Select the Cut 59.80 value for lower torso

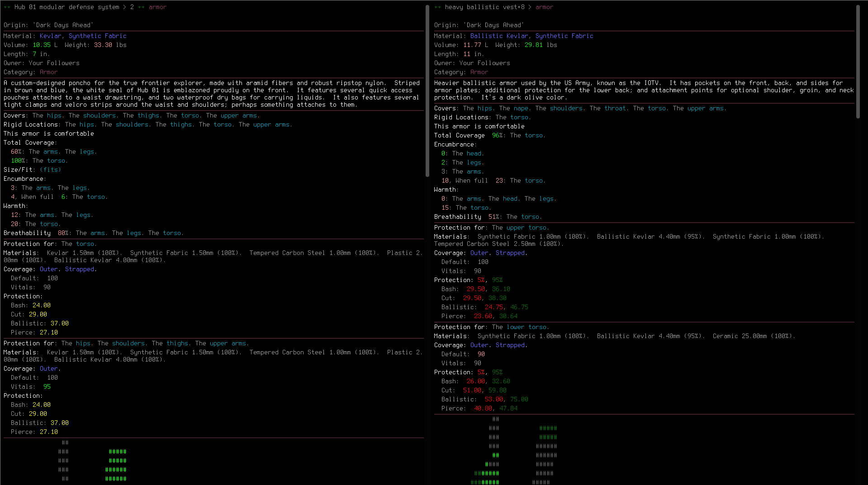point(498,391)
